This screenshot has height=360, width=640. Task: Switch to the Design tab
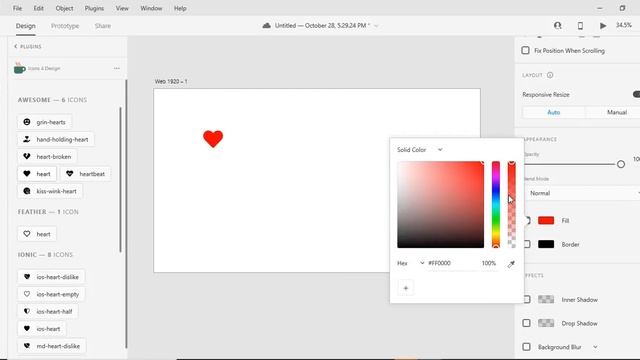25,26
